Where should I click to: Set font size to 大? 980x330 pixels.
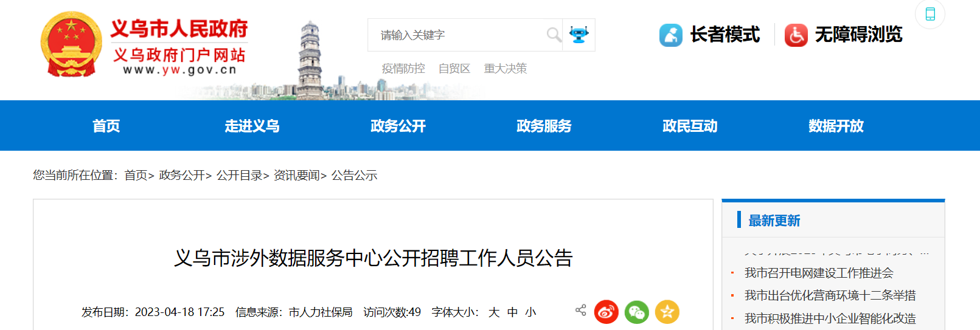(x=493, y=312)
